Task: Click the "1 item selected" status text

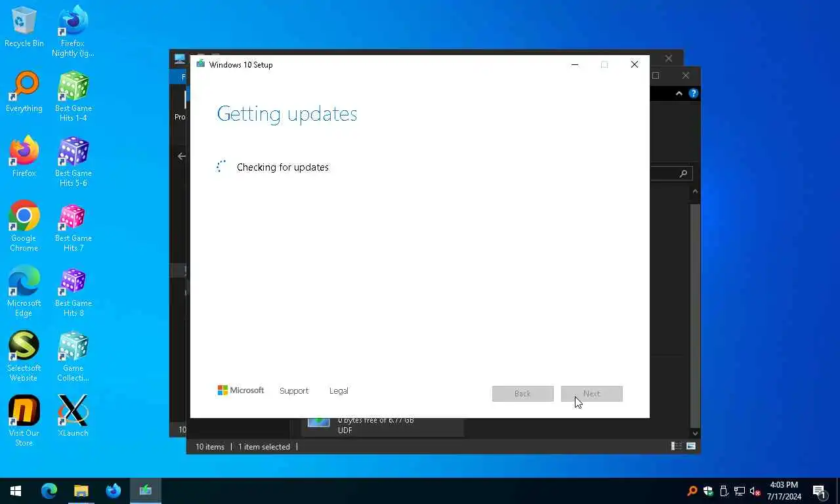Action: point(264,446)
